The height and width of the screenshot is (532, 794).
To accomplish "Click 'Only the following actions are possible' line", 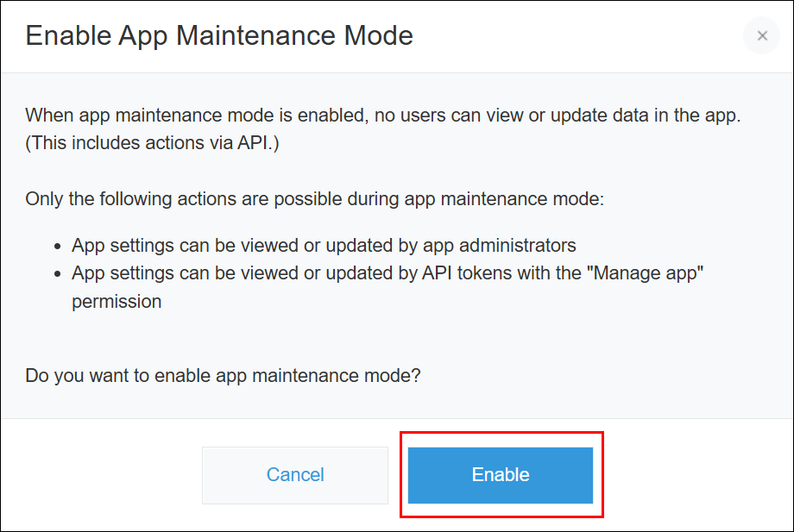I will [314, 199].
